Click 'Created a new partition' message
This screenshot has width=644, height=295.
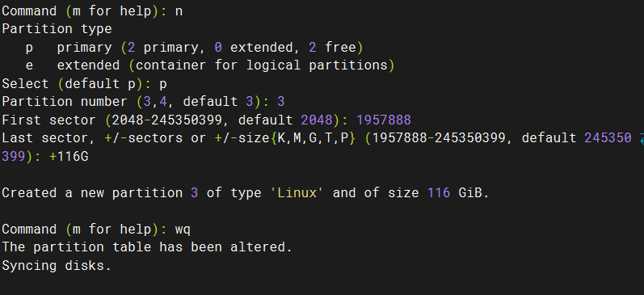click(92, 192)
